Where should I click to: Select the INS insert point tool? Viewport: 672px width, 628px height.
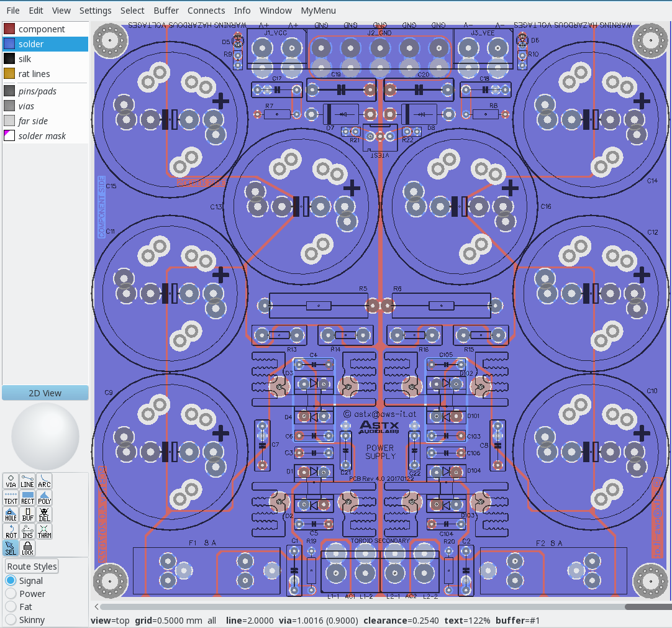[x=27, y=531]
